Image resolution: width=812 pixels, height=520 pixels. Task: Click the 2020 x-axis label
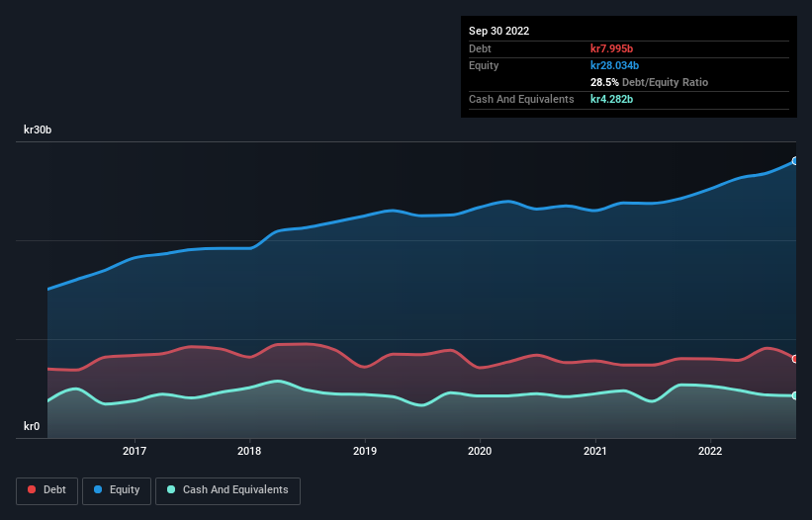[480, 451]
